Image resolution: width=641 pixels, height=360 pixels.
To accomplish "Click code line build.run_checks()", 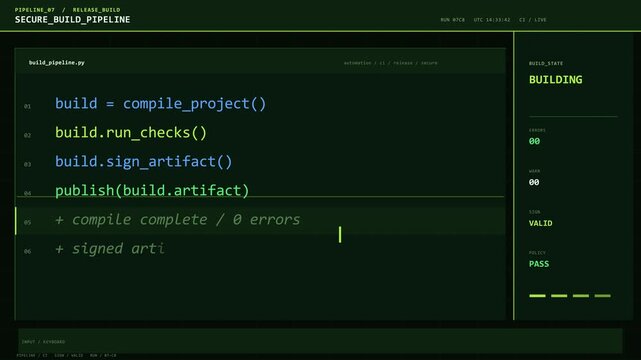I will click(131, 133).
